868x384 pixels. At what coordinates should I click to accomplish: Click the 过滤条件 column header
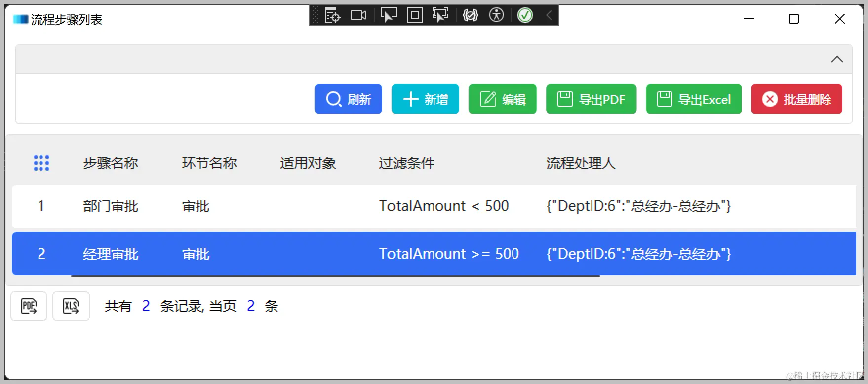407,163
